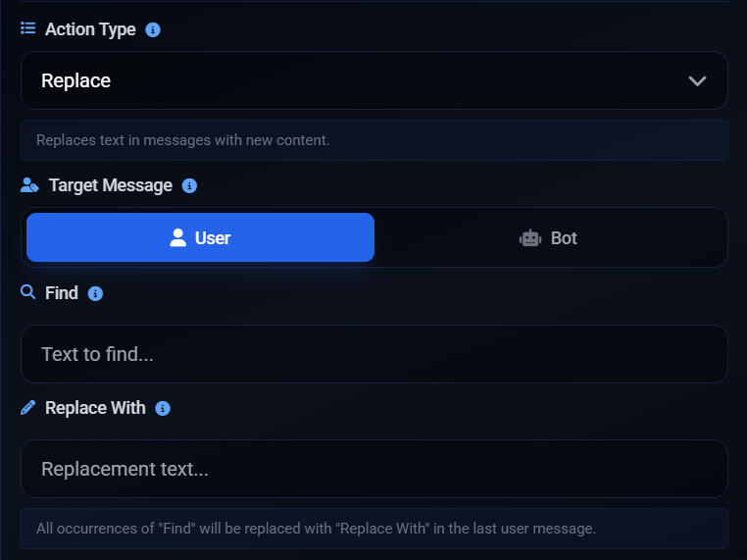Open the Action Type info tooltip icon
This screenshot has height=560, width=747.
[x=153, y=29]
